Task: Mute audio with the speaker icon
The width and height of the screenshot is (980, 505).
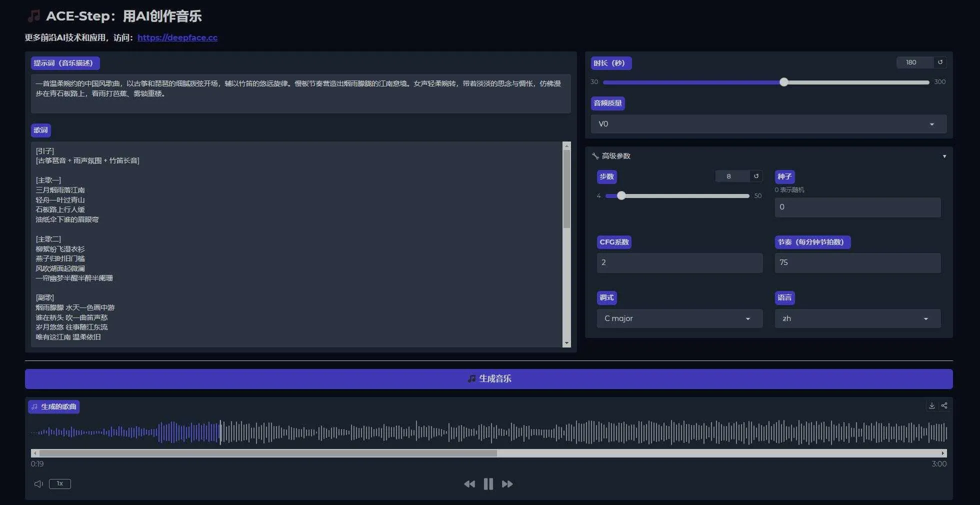Action: [38, 484]
